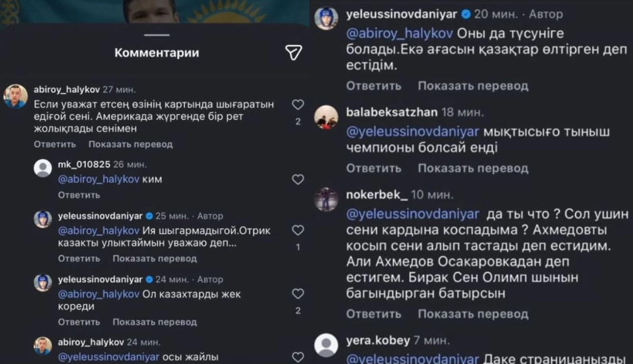
Task: Open yera.kobey's default avatar
Action: 326,345
